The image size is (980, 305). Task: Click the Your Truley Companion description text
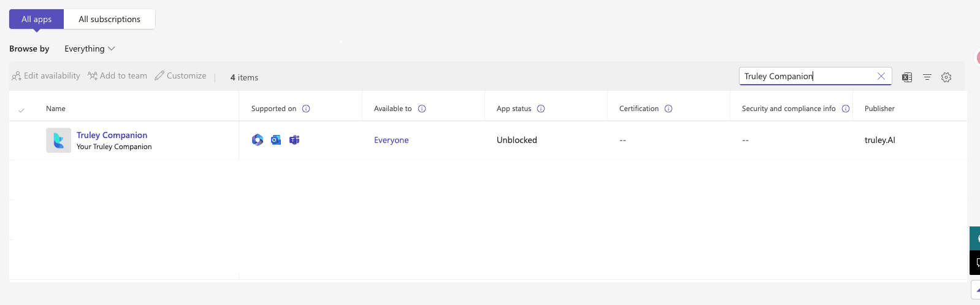click(114, 147)
